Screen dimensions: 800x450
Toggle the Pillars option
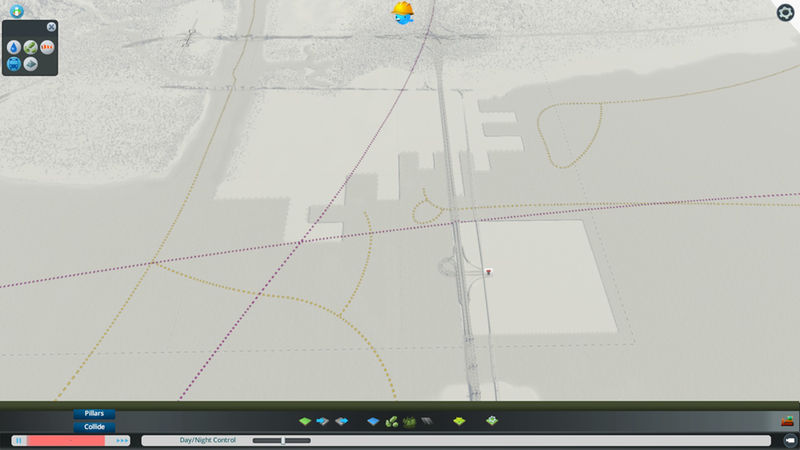pyautogui.click(x=94, y=414)
